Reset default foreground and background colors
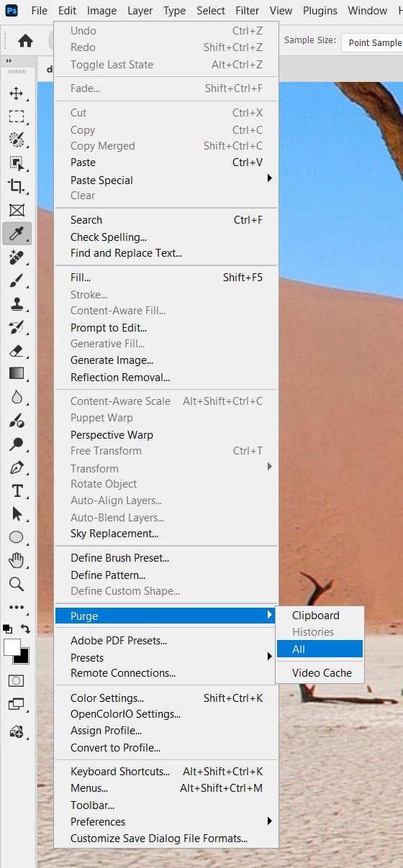403x868 pixels. 7,629
